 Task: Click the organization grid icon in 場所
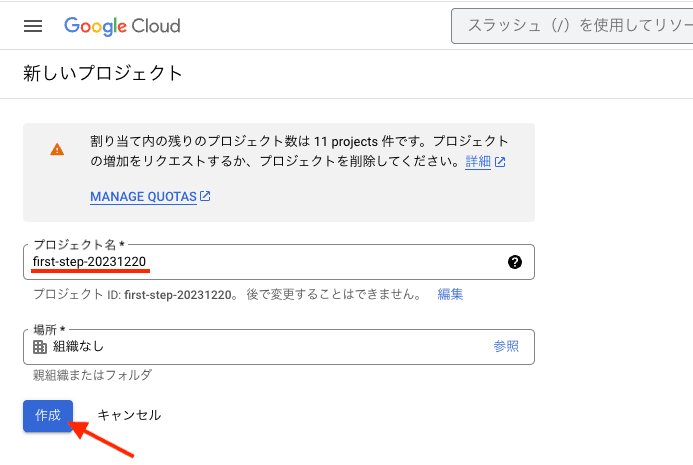pyautogui.click(x=40, y=347)
